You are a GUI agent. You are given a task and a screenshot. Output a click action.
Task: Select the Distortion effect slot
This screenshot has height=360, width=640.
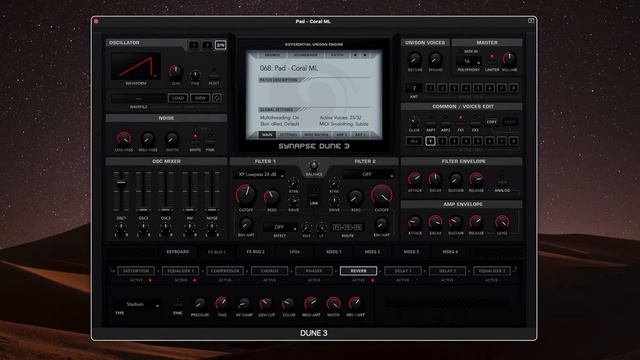[x=136, y=271]
